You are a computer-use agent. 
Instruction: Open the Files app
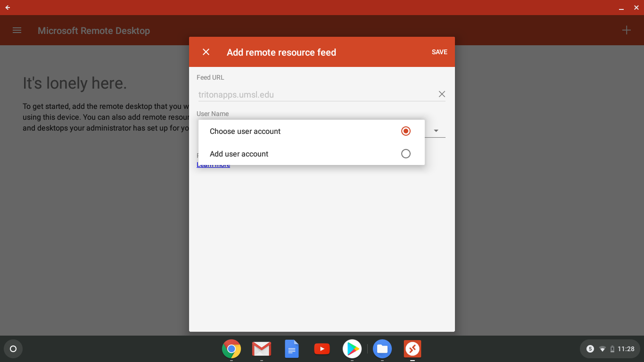click(382, 349)
